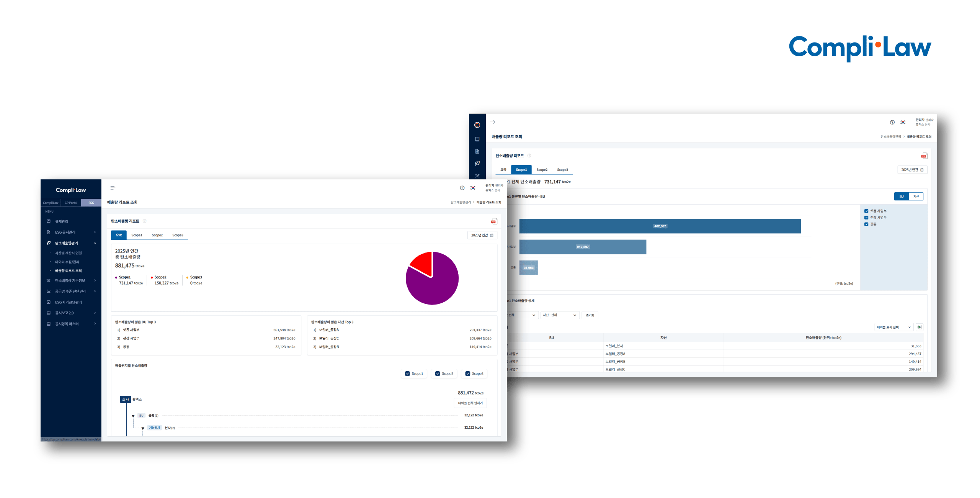Switch the chart view to 자산 toggle
This screenshot has width=980, height=498.
pos(916,197)
